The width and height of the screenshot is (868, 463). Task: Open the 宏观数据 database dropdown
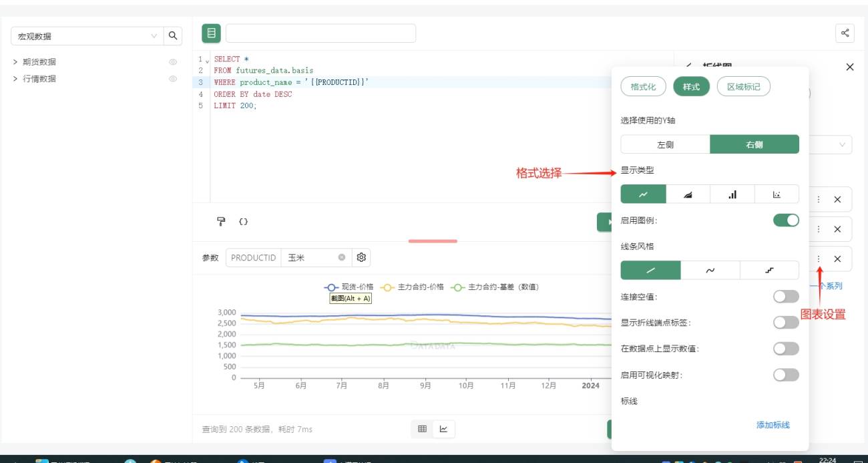[87, 36]
